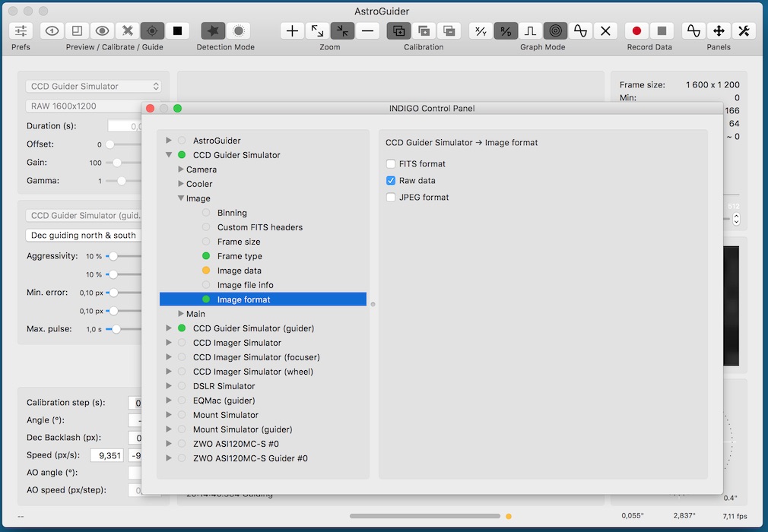
Task: Stop recording data with gray square
Action: [662, 31]
